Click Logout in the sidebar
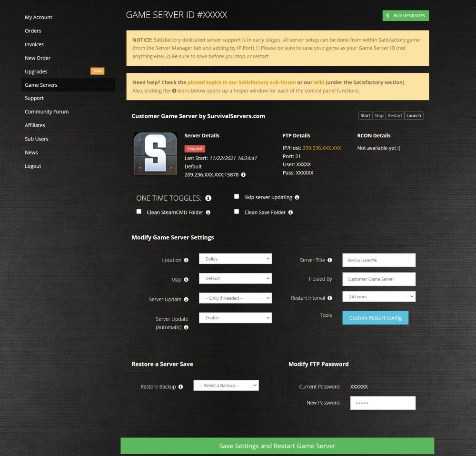The height and width of the screenshot is (456, 476). point(33,166)
